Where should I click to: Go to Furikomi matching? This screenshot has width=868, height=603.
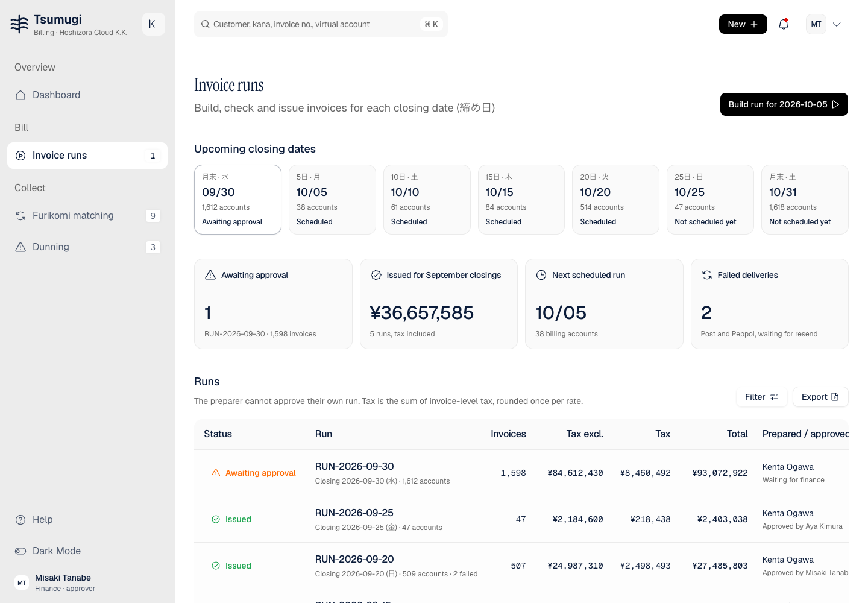[x=87, y=216]
